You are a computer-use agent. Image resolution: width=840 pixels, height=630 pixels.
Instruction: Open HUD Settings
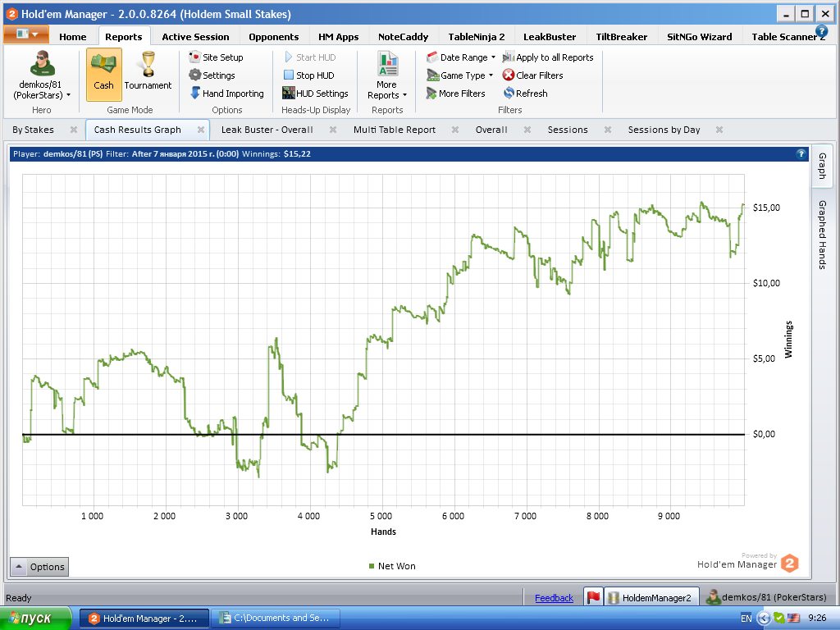pyautogui.click(x=316, y=94)
